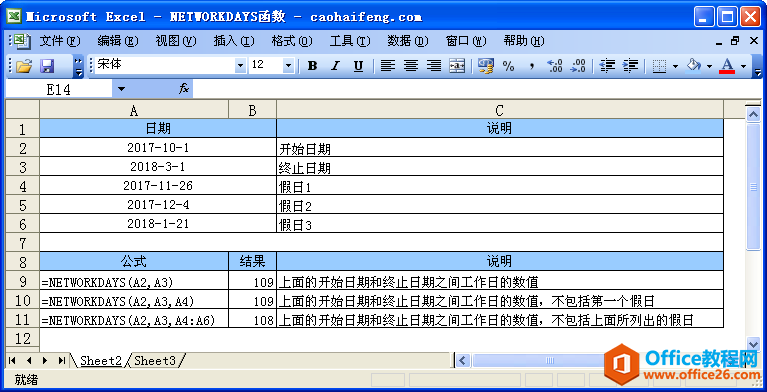
Task: Open font size dropdown 12
Action: (x=288, y=66)
